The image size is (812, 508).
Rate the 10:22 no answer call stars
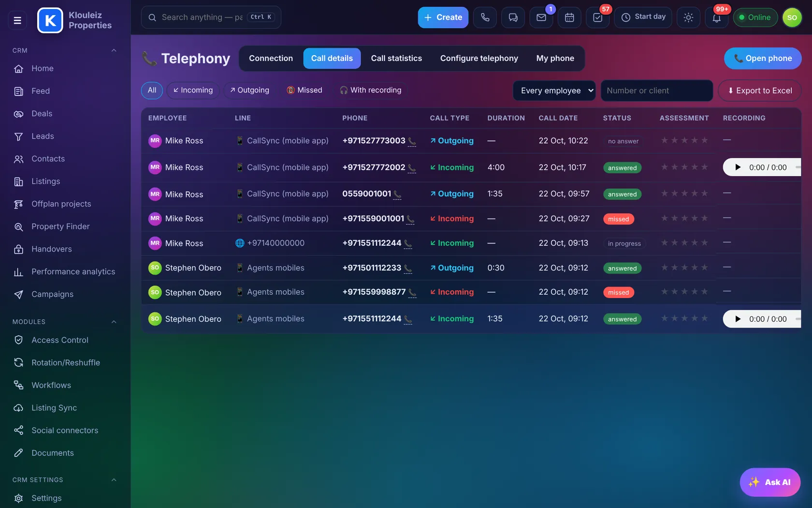tap(684, 140)
